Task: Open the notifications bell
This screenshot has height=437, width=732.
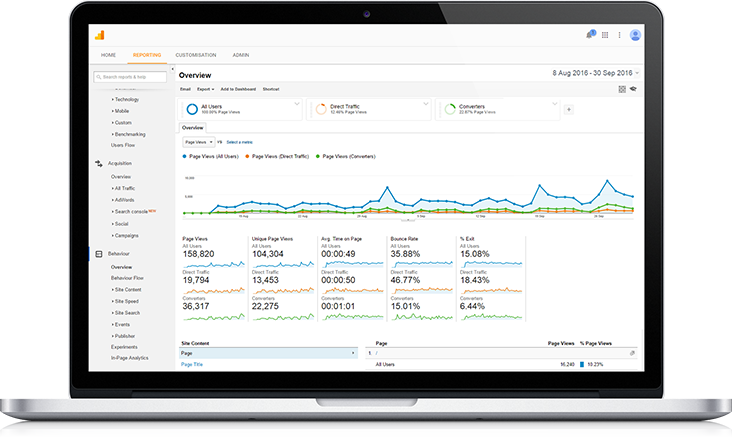Action: (x=591, y=35)
